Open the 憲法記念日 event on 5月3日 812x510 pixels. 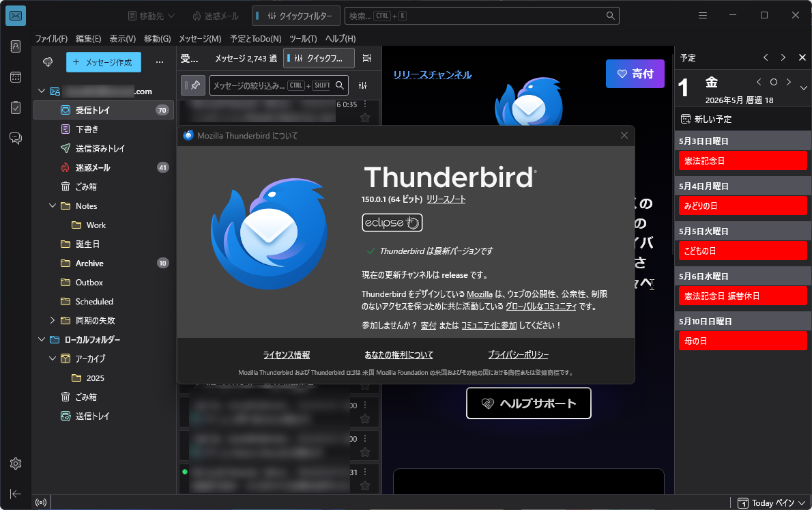pyautogui.click(x=742, y=160)
